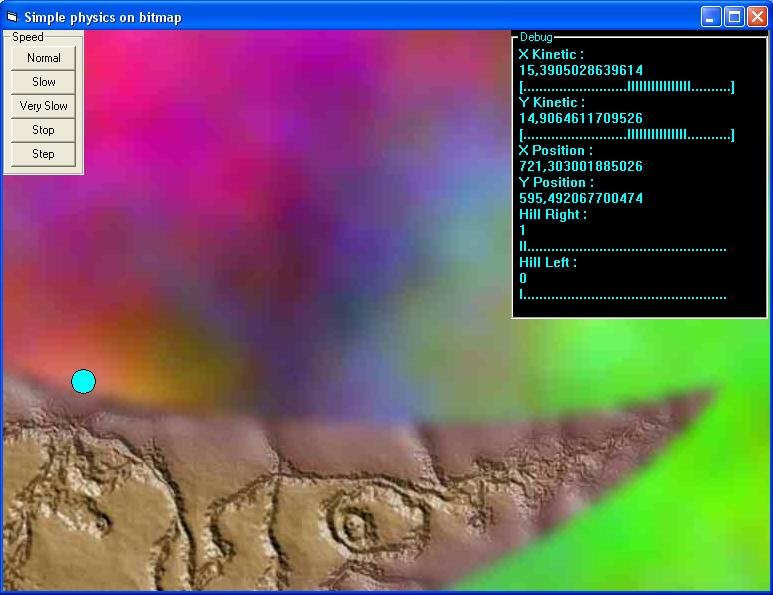
Task: Stop the physics simulation
Action: click(x=43, y=130)
